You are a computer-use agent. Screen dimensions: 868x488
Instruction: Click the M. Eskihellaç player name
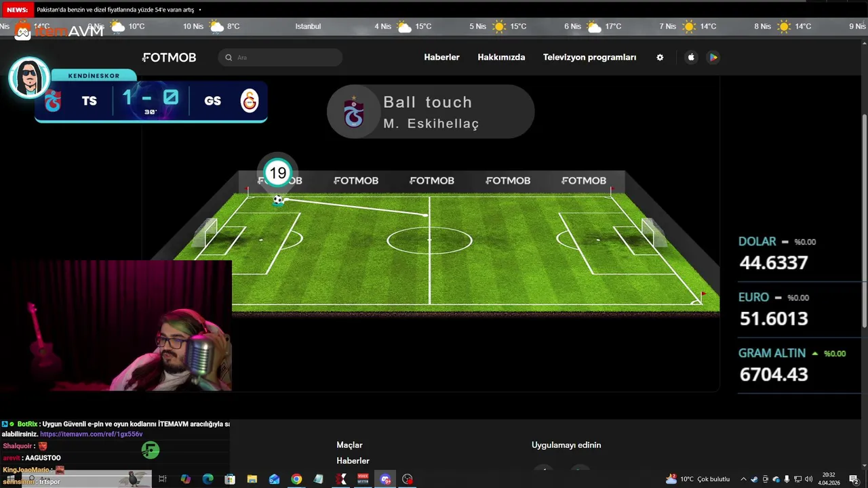[x=431, y=123]
